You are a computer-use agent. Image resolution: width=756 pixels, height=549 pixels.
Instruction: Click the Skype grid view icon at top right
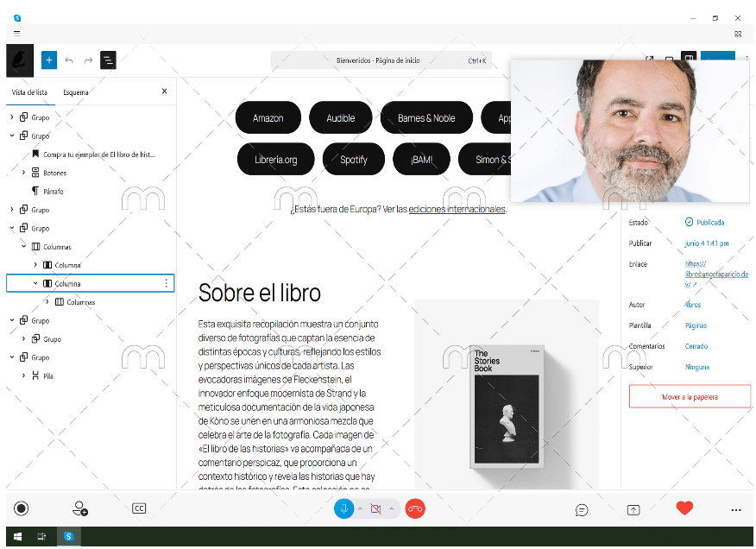(x=738, y=34)
